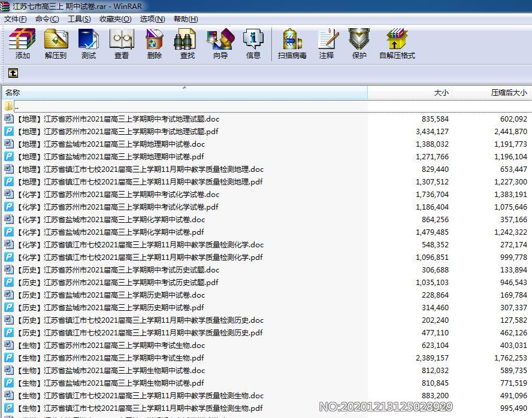Click the Delete (删除) toolbar icon
This screenshot has height=418, width=532.
pyautogui.click(x=155, y=44)
